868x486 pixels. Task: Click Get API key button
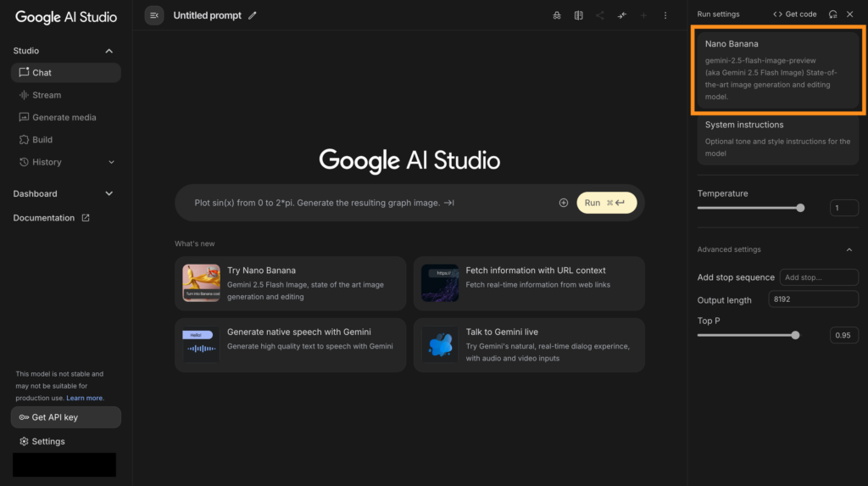tap(66, 417)
